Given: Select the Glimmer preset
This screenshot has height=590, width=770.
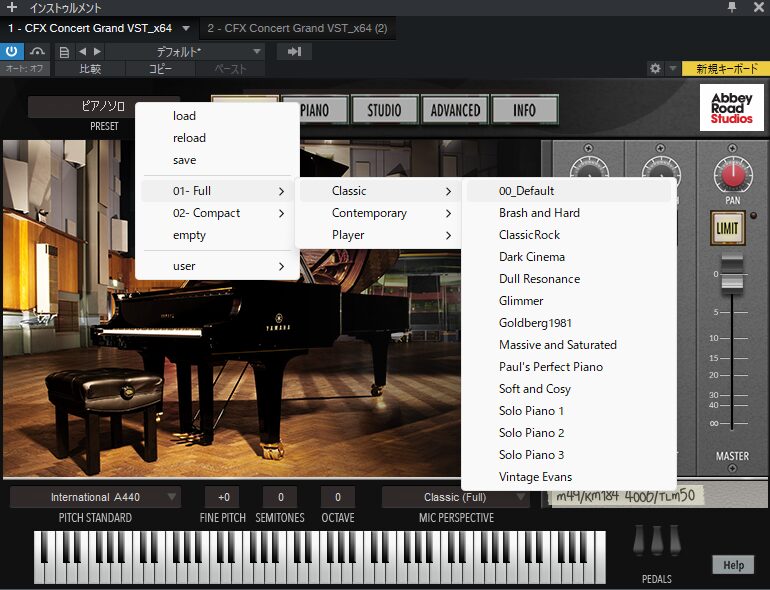Looking at the screenshot, I should pyautogui.click(x=569, y=301).
